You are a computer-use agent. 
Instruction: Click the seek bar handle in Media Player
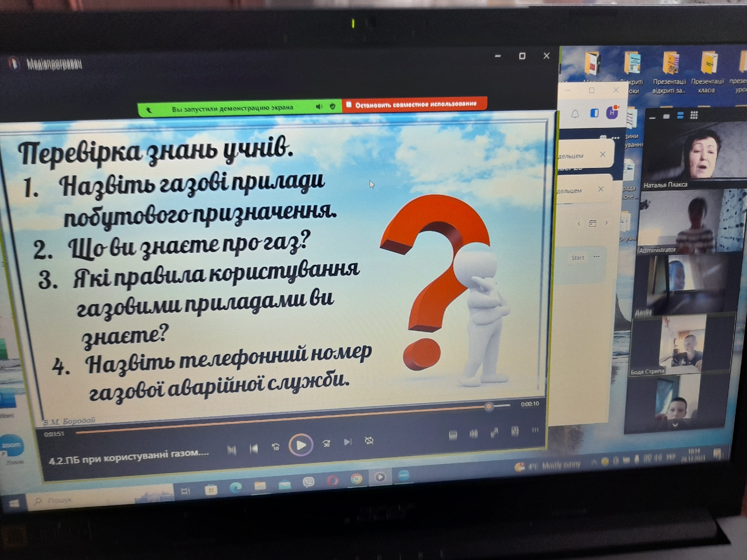coord(489,406)
